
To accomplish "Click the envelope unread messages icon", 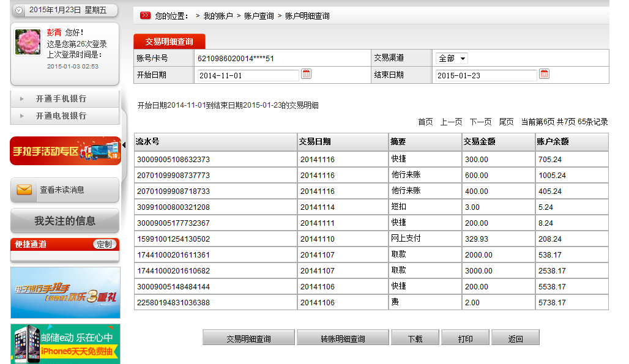I will pyautogui.click(x=24, y=190).
